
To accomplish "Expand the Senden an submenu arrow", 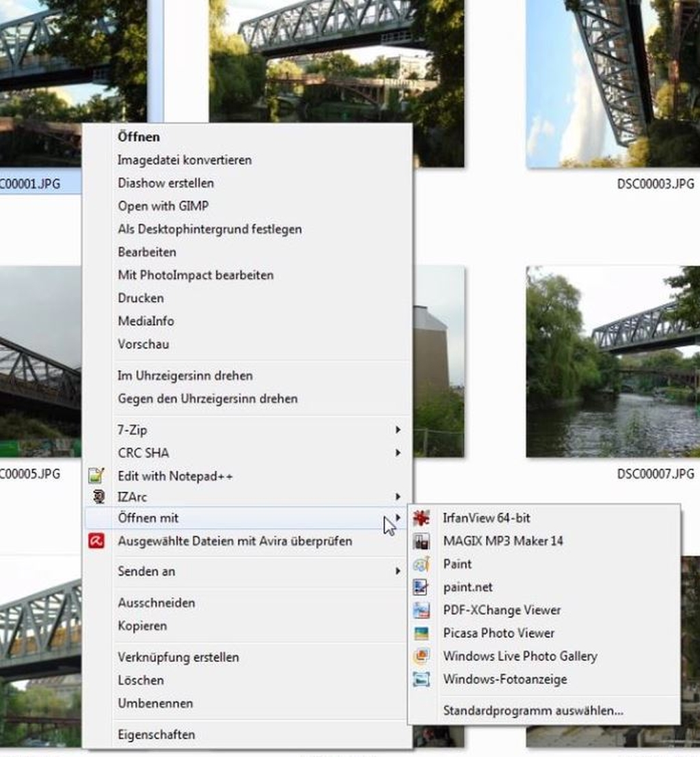I will [398, 571].
